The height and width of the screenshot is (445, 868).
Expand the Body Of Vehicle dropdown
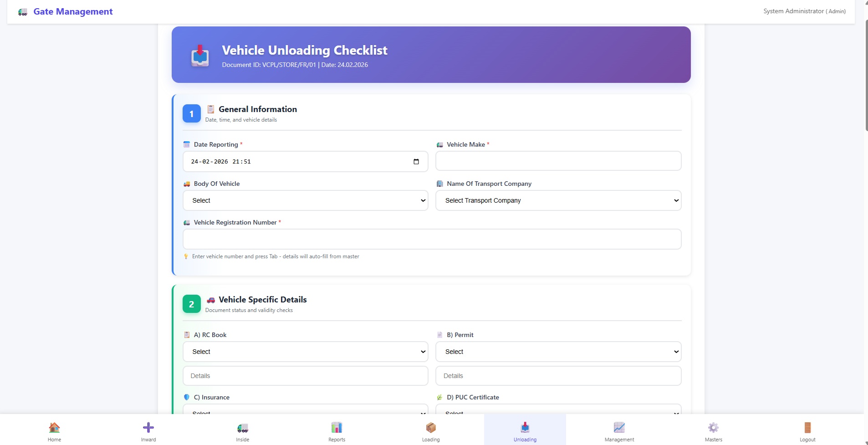click(305, 200)
